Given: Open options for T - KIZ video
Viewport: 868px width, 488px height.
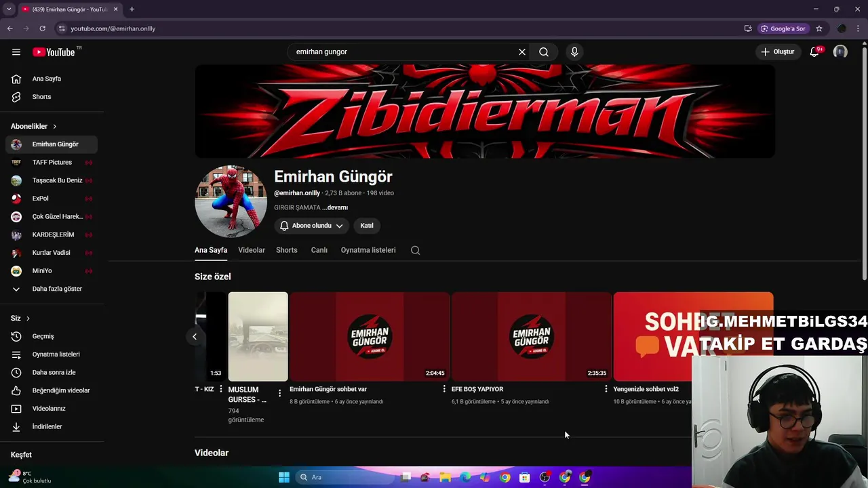Looking at the screenshot, I should pos(220,389).
